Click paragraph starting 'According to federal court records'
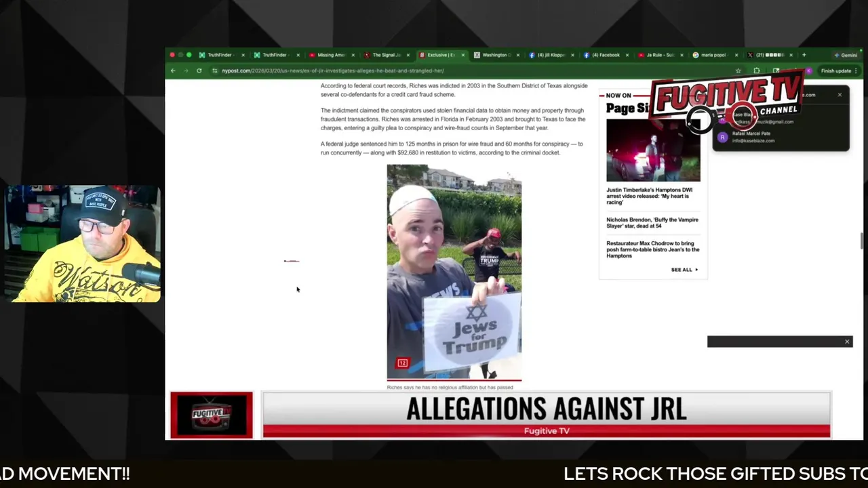Screen dimensions: 868x488 point(454,90)
